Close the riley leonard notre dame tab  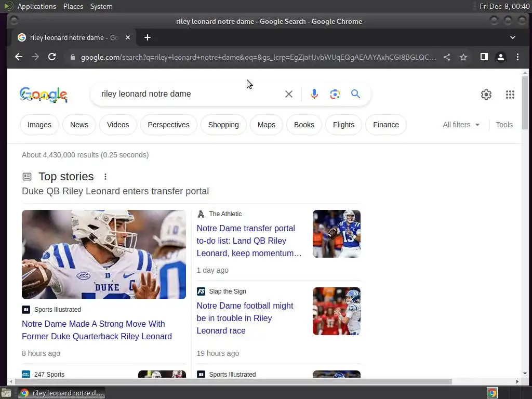128,37
